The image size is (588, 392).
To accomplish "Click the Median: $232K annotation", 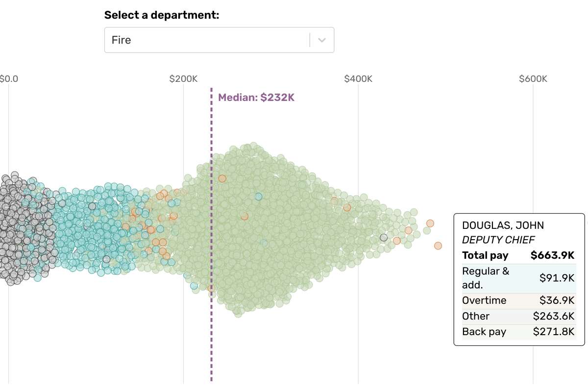I will (256, 97).
